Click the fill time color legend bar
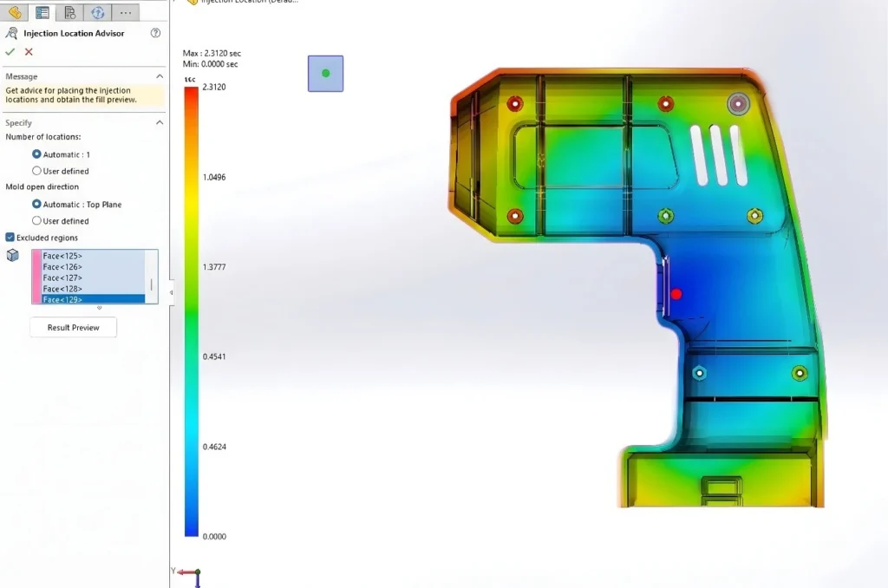Screen dimensions: 888x588 click(192, 311)
